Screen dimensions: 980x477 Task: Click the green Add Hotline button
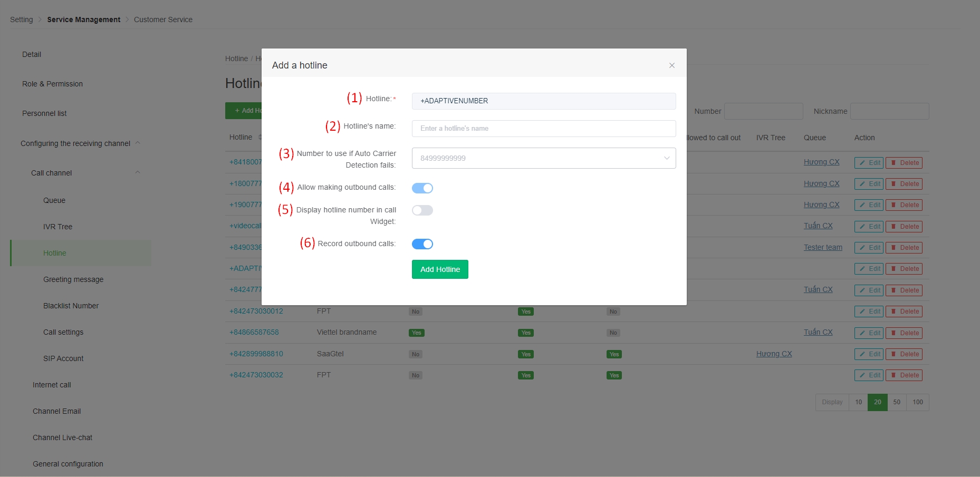(439, 269)
